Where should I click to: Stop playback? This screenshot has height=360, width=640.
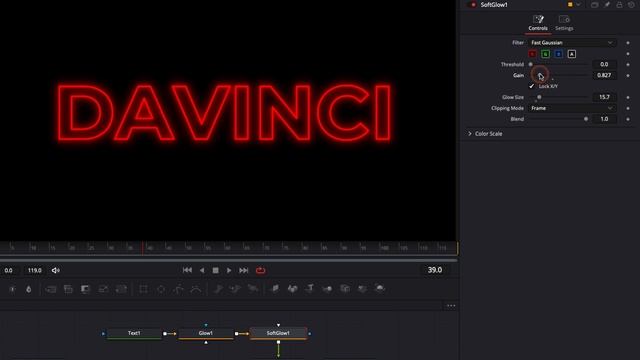[x=216, y=270]
